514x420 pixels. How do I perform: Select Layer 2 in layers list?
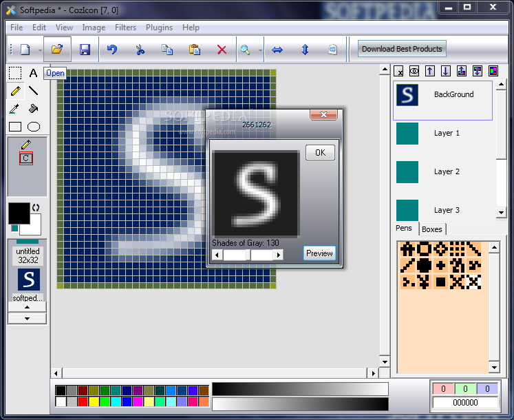442,172
